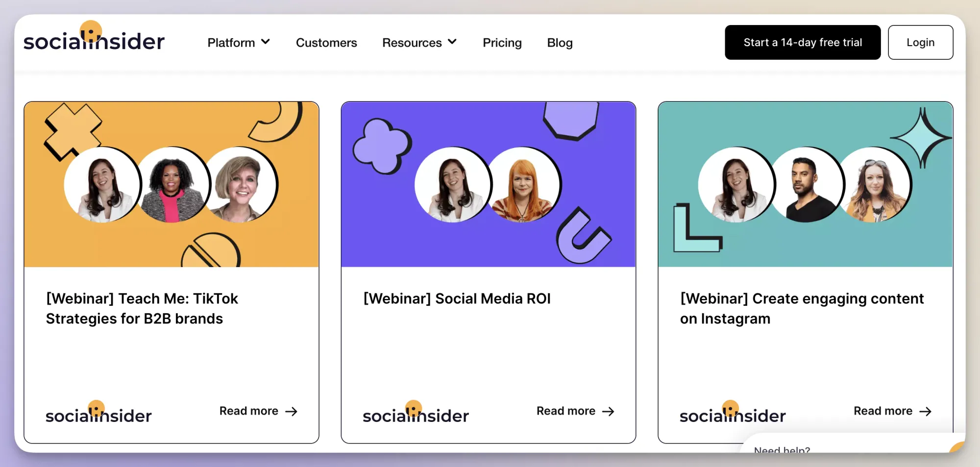Click arrow icon on TikTok webinar card

click(292, 412)
